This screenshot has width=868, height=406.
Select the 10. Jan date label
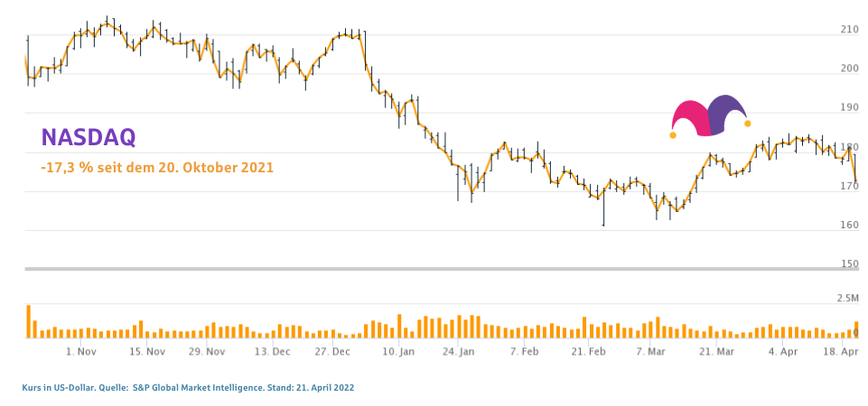[x=398, y=351]
